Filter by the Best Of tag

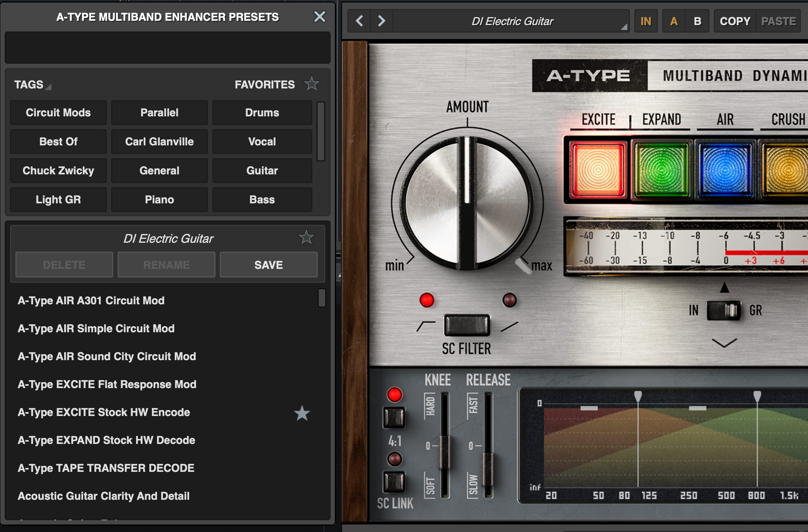(x=58, y=141)
